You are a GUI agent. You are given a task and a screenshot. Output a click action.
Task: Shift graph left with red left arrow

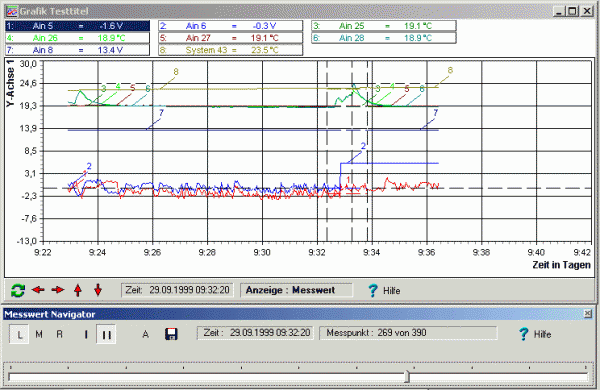(x=38, y=290)
